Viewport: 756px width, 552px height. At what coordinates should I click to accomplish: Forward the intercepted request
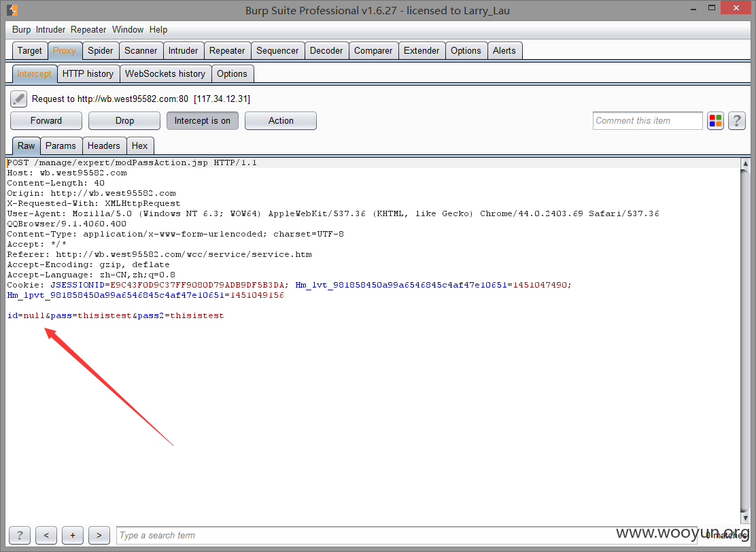[46, 120]
